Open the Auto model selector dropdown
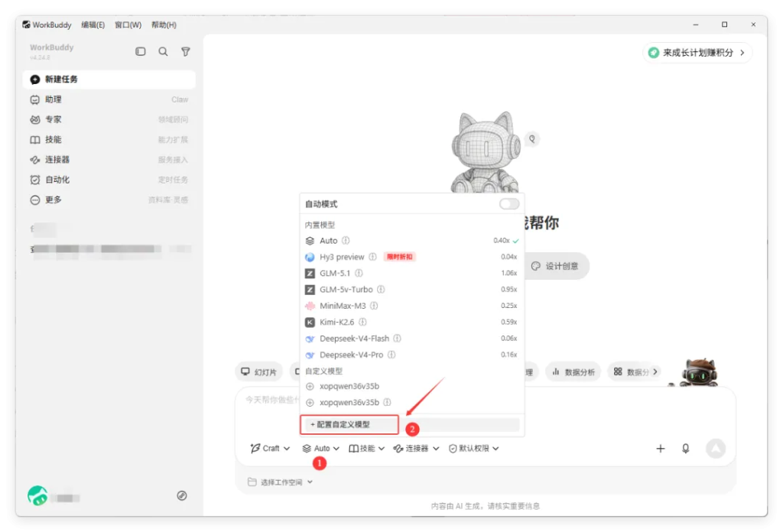The width and height of the screenshot is (783, 532). pyautogui.click(x=320, y=448)
